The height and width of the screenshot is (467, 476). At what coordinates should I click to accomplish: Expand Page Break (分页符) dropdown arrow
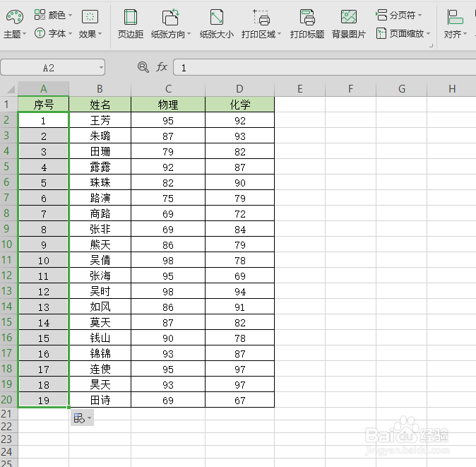tap(420, 15)
